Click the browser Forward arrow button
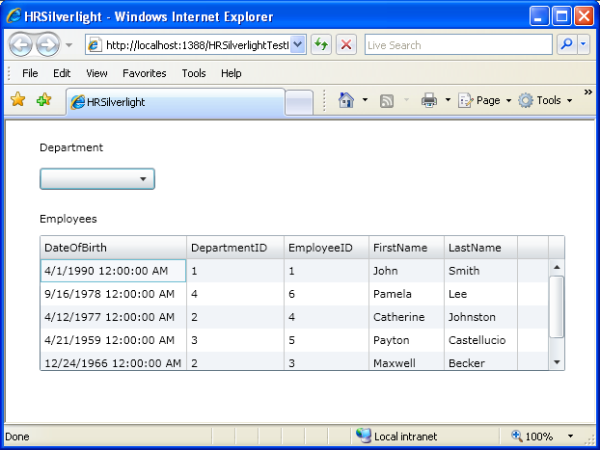Image resolution: width=600 pixels, height=450 pixels. pos(48,45)
